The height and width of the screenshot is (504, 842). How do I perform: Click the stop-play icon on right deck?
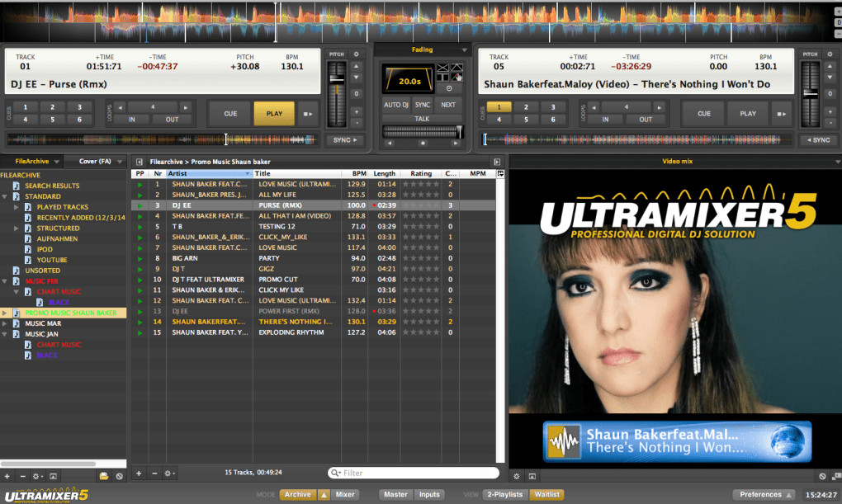click(x=782, y=114)
